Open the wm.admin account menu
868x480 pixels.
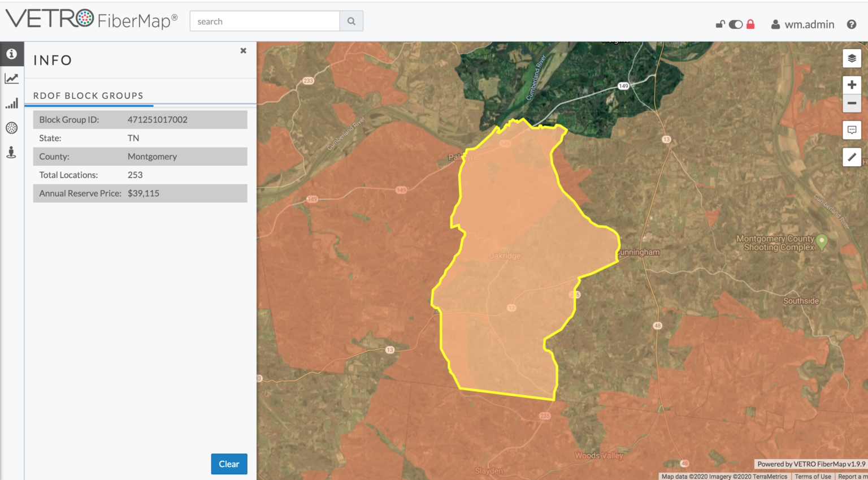[x=802, y=24]
